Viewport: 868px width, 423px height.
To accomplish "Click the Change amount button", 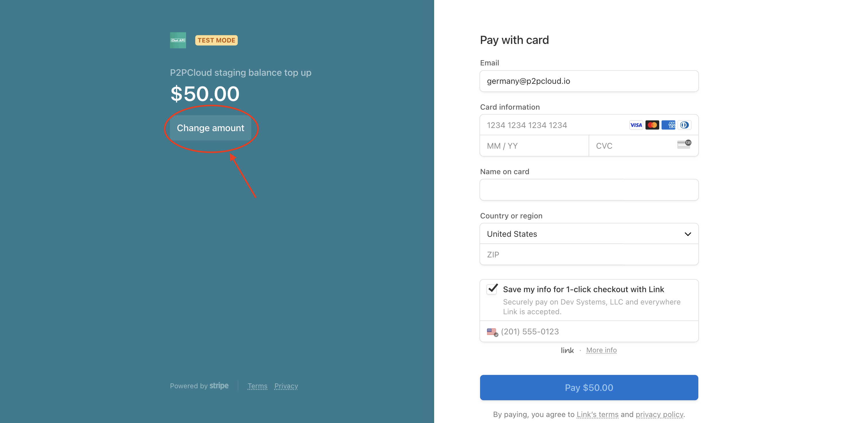I will point(210,128).
